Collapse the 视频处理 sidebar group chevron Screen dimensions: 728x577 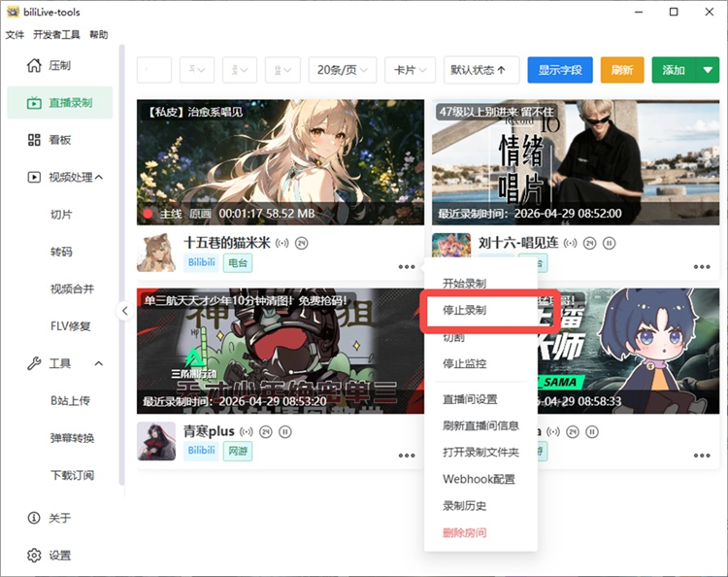(99, 177)
